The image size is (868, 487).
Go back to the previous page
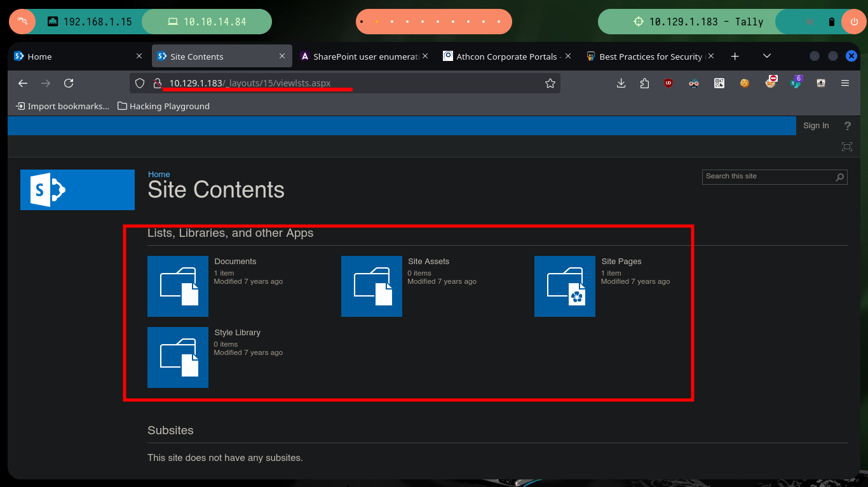23,83
